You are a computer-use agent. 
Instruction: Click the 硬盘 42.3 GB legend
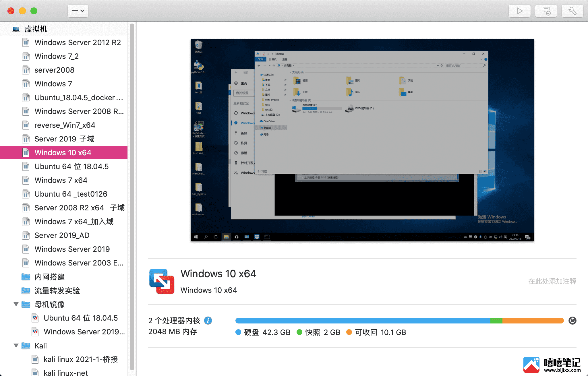(x=263, y=332)
